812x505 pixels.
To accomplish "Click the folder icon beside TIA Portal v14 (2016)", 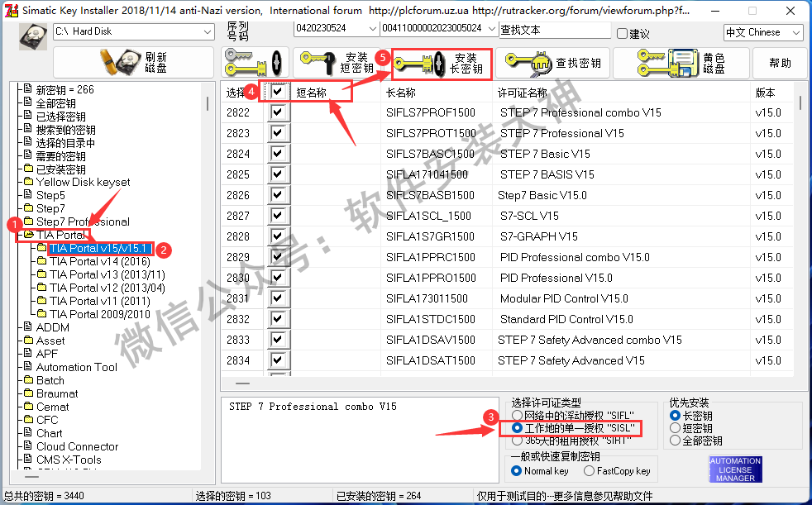I will pyautogui.click(x=42, y=261).
